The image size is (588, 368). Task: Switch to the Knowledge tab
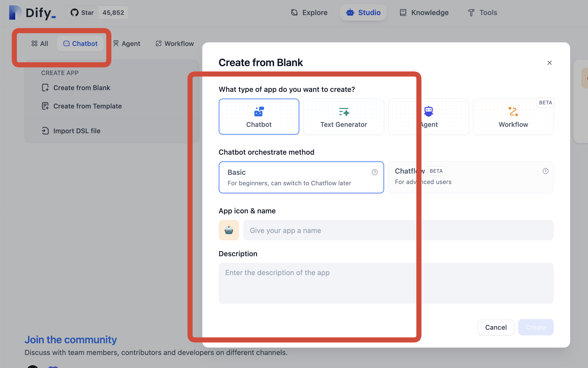tap(424, 12)
